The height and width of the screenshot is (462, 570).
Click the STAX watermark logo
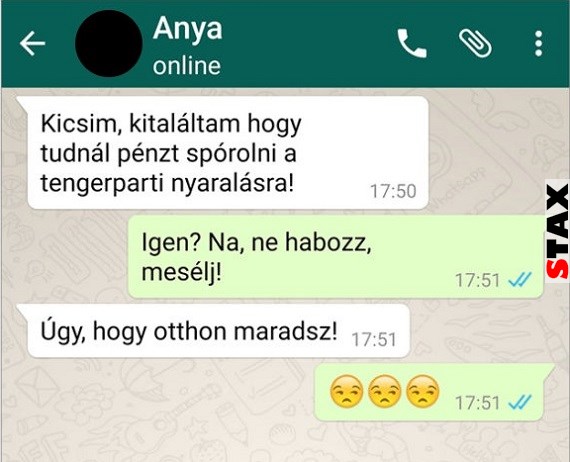557,232
